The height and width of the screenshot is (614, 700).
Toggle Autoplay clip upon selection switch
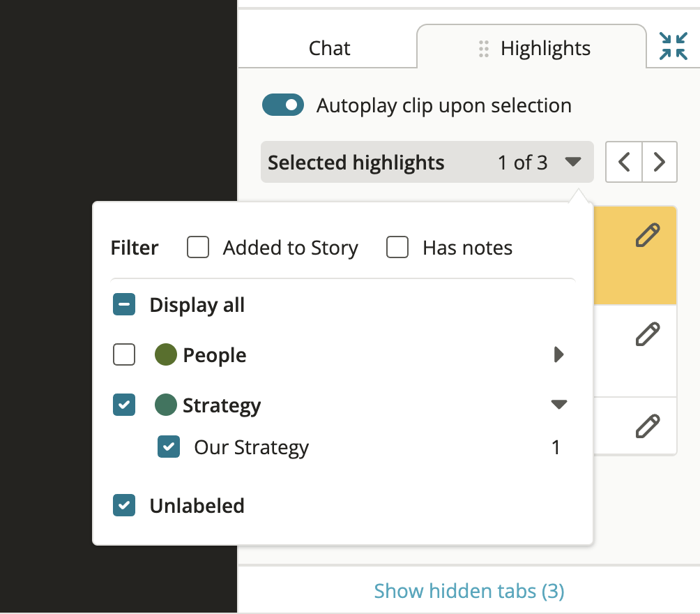pos(282,105)
